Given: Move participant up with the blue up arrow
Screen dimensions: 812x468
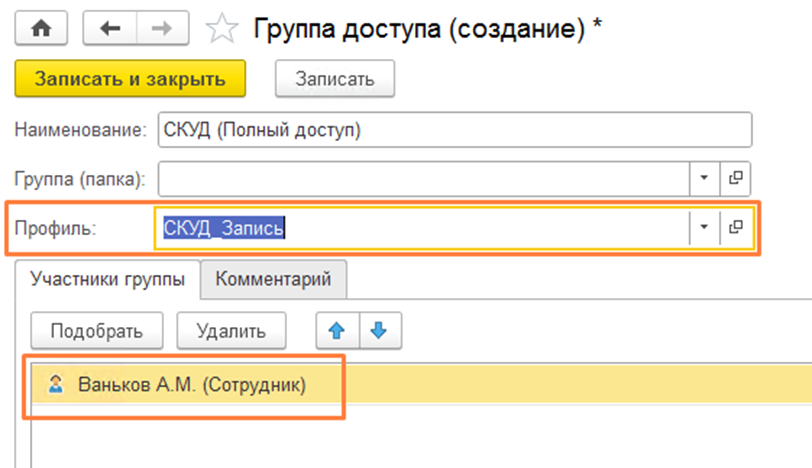Looking at the screenshot, I should pos(336,330).
